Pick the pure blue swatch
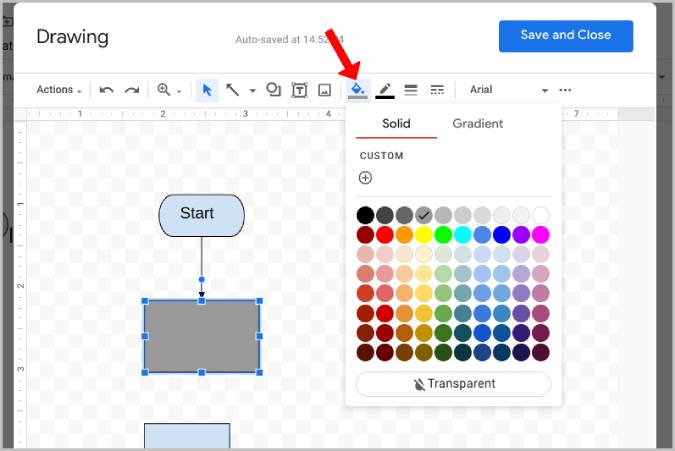The height and width of the screenshot is (451, 675). [x=502, y=235]
